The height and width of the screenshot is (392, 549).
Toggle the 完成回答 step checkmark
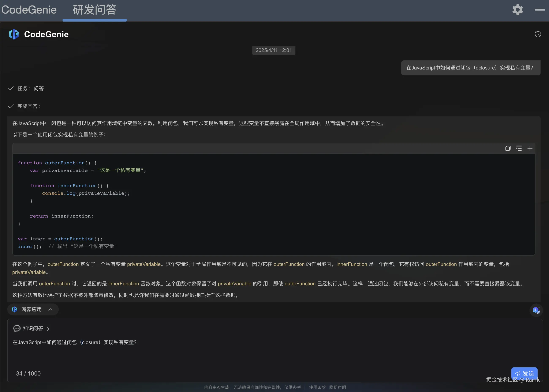(10, 106)
